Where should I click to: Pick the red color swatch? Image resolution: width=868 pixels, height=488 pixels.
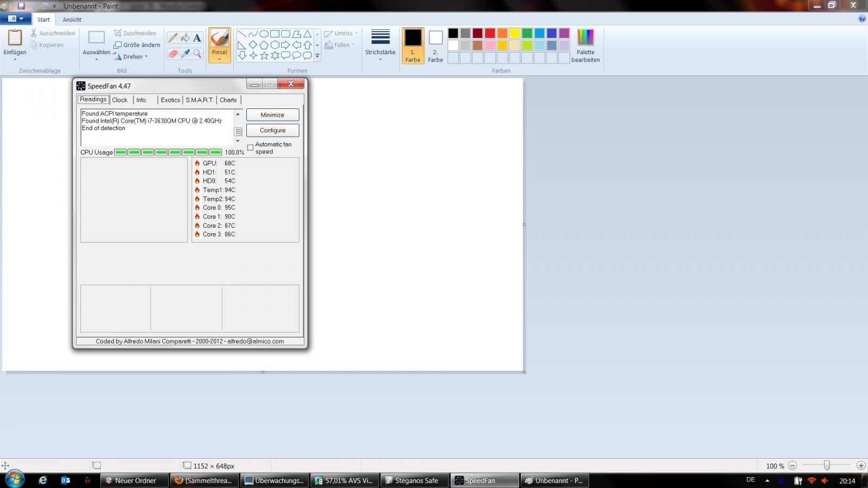click(490, 34)
